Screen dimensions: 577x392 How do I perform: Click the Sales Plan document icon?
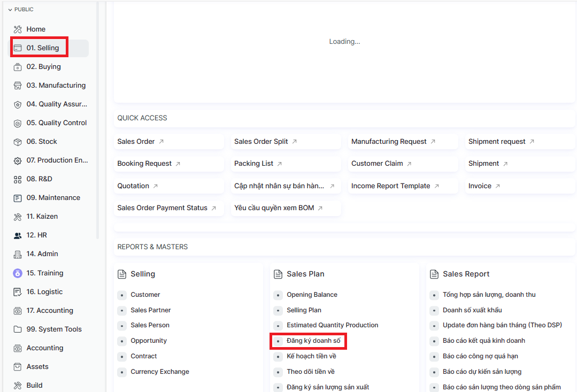(278, 274)
